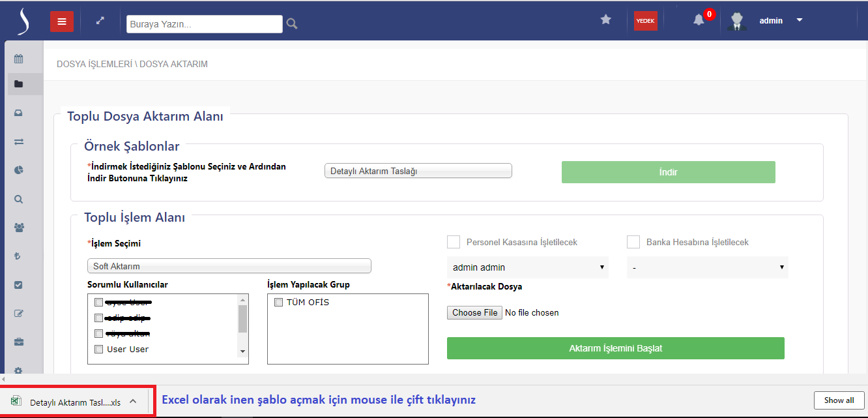Click the favorites star icon

605,20
